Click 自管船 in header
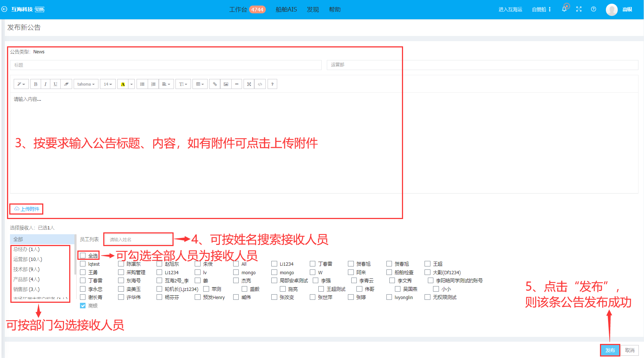Viewport: 644px width, 358px height. pos(539,9)
